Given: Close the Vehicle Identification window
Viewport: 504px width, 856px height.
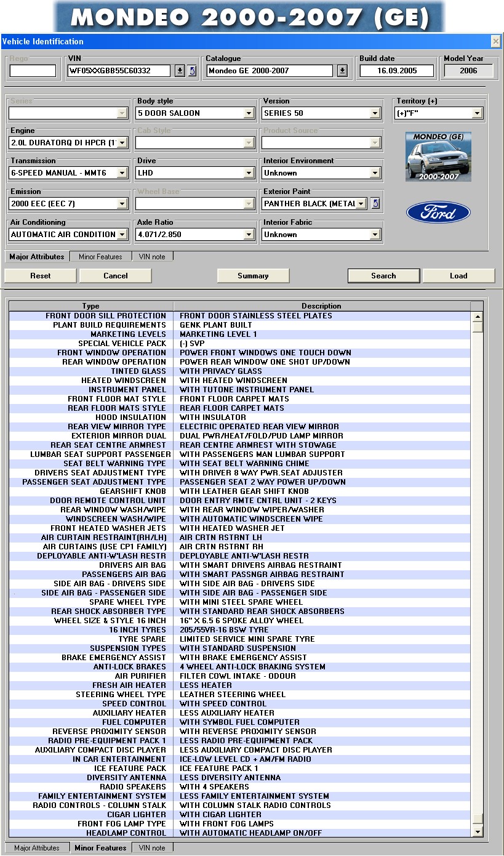Looking at the screenshot, I should [x=495, y=41].
